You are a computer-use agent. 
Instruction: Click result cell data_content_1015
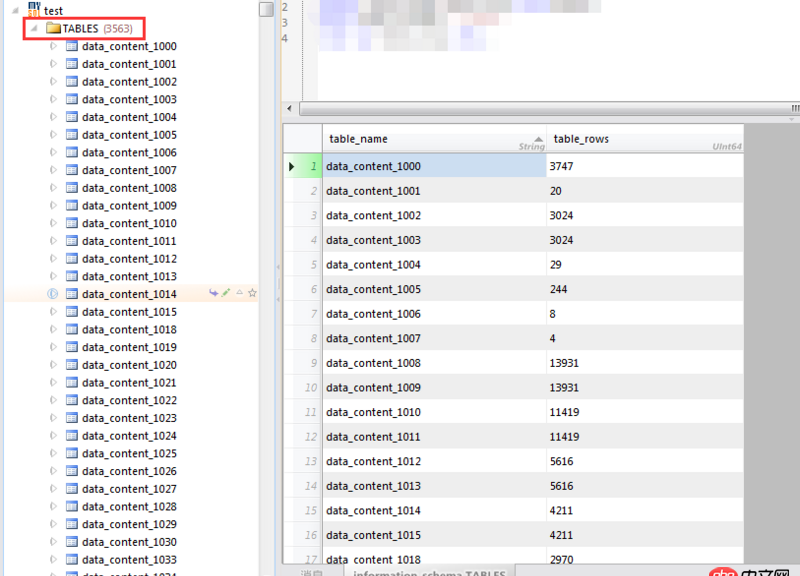434,535
